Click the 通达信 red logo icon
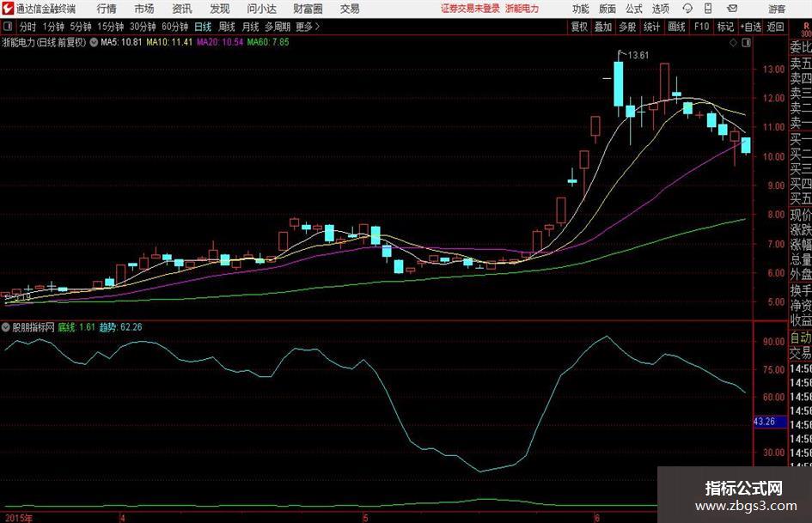This screenshot has width=812, height=523. pyautogui.click(x=7, y=9)
